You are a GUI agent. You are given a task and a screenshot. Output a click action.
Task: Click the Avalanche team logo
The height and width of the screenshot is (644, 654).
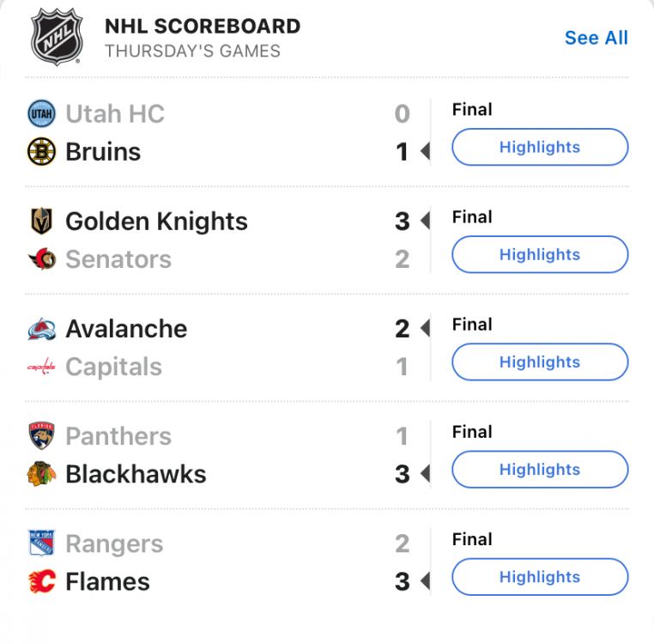click(41, 329)
